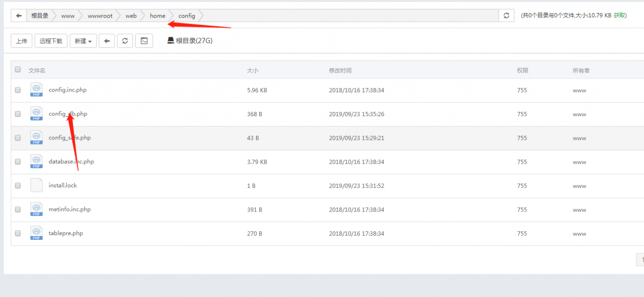The image size is (644, 297).
Task: Select the checkbox for metainfo.inc.php row
Action: 18,209
